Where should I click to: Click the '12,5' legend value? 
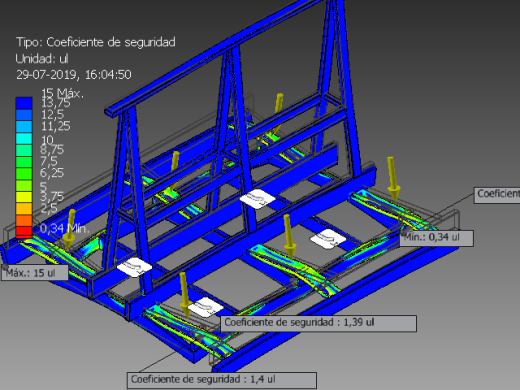coord(52,114)
